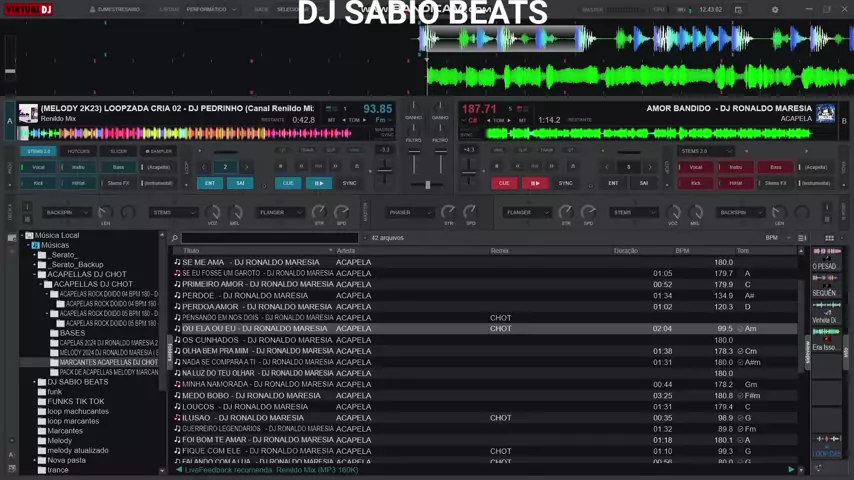
Task: Collapse the ACAPELLAS DJ CHOT folder
Action: pos(36,274)
